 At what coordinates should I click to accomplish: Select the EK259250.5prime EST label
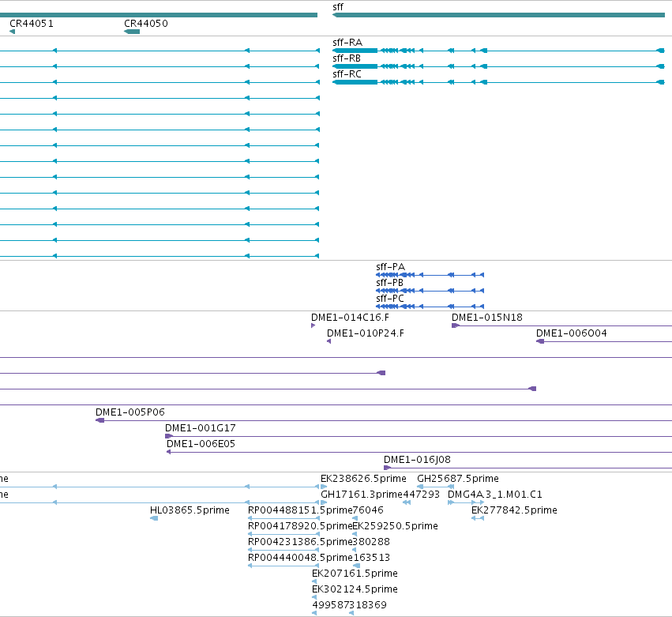point(395,526)
